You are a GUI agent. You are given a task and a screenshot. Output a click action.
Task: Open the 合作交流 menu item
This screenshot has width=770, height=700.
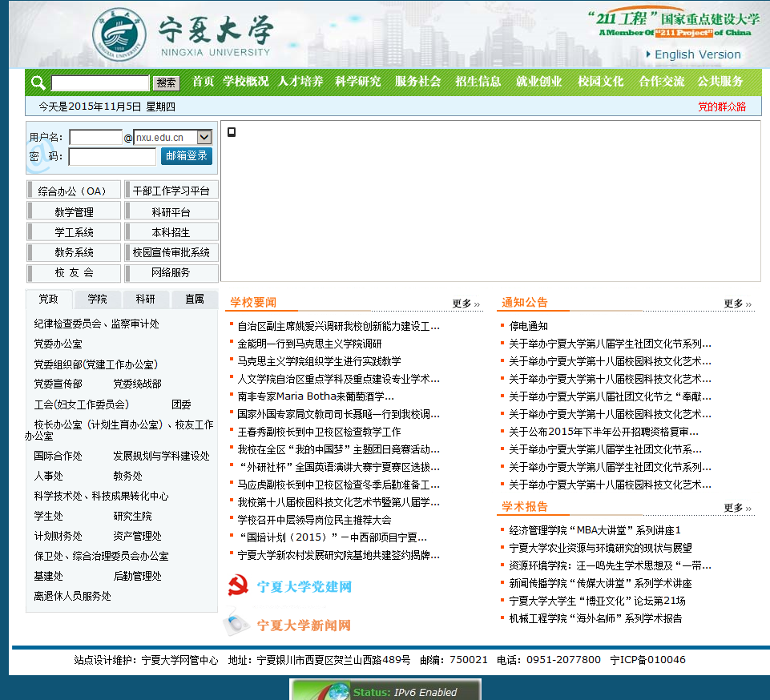click(x=662, y=81)
